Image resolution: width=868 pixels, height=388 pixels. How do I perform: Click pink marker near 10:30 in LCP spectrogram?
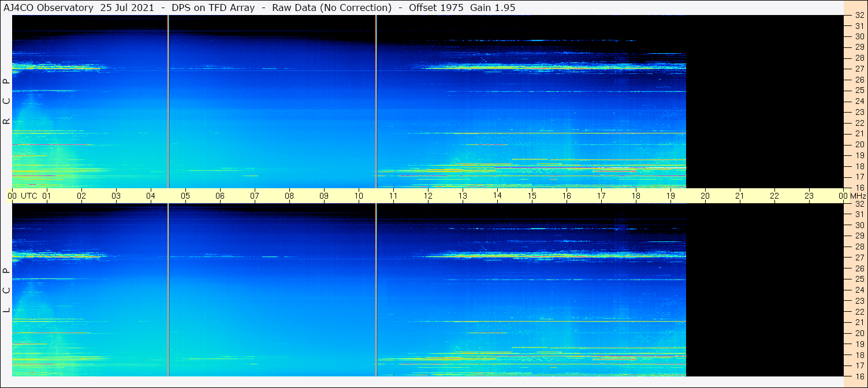(x=376, y=290)
